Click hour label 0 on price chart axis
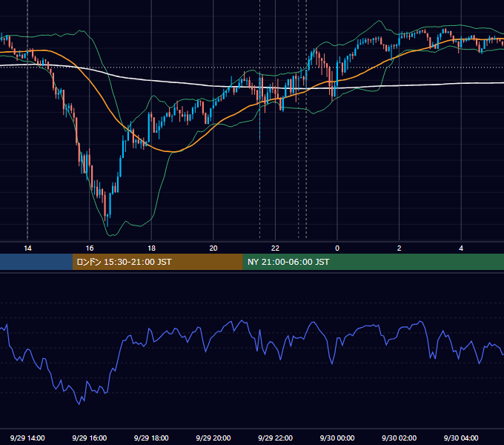 337,248
